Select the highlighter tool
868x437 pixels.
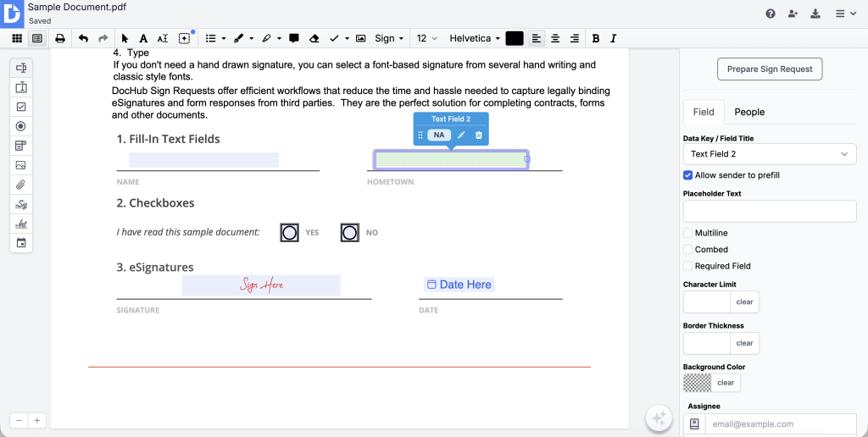pyautogui.click(x=266, y=38)
